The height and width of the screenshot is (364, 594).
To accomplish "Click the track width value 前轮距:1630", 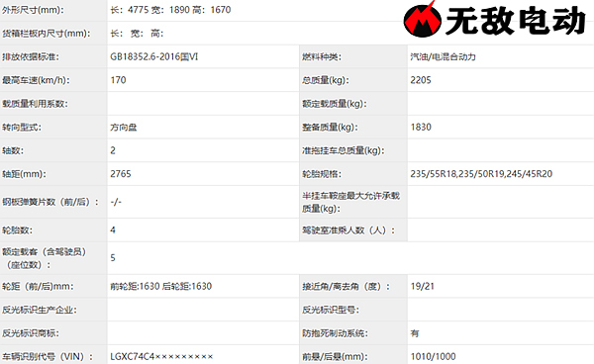I will coord(135,287).
